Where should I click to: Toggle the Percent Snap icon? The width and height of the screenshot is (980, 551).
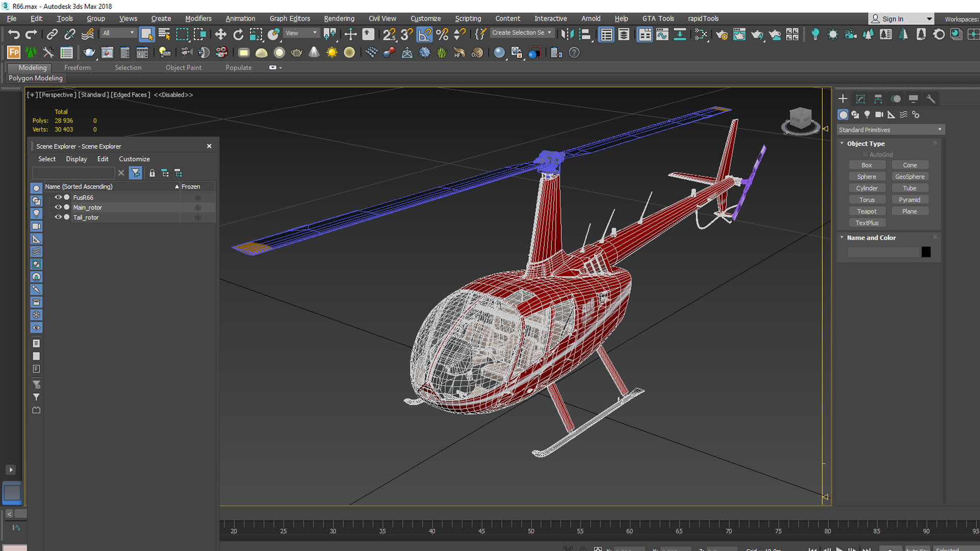(x=442, y=34)
